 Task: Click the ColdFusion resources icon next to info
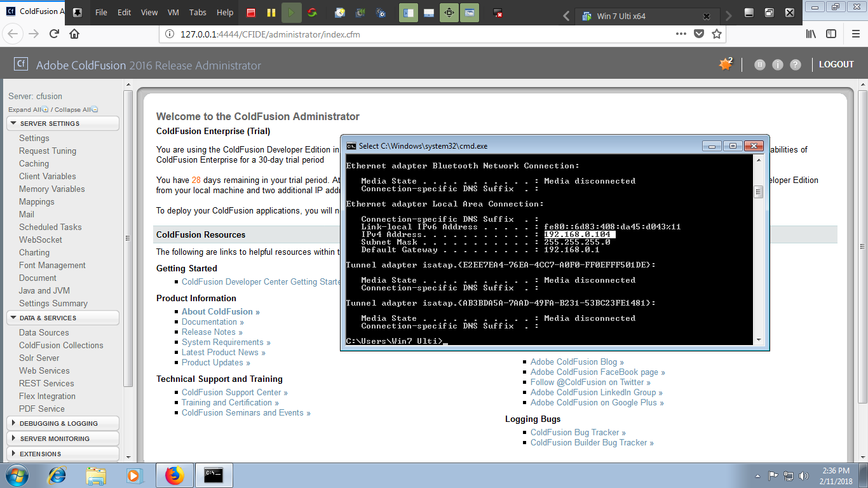click(759, 64)
